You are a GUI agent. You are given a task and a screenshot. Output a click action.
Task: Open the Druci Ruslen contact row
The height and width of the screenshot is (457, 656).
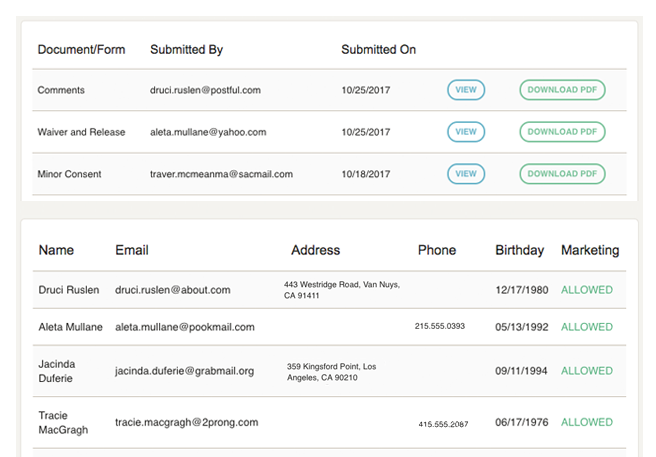pos(329,290)
